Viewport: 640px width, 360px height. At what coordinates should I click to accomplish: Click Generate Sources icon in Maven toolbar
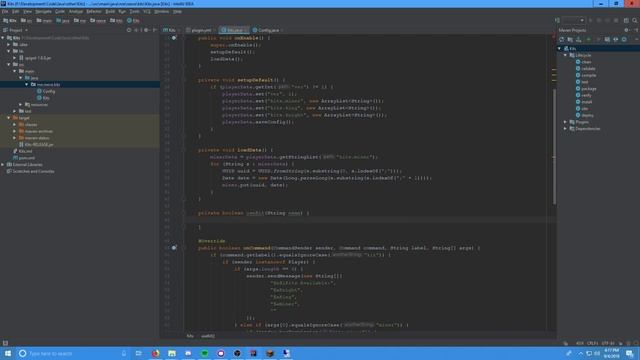[570, 39]
